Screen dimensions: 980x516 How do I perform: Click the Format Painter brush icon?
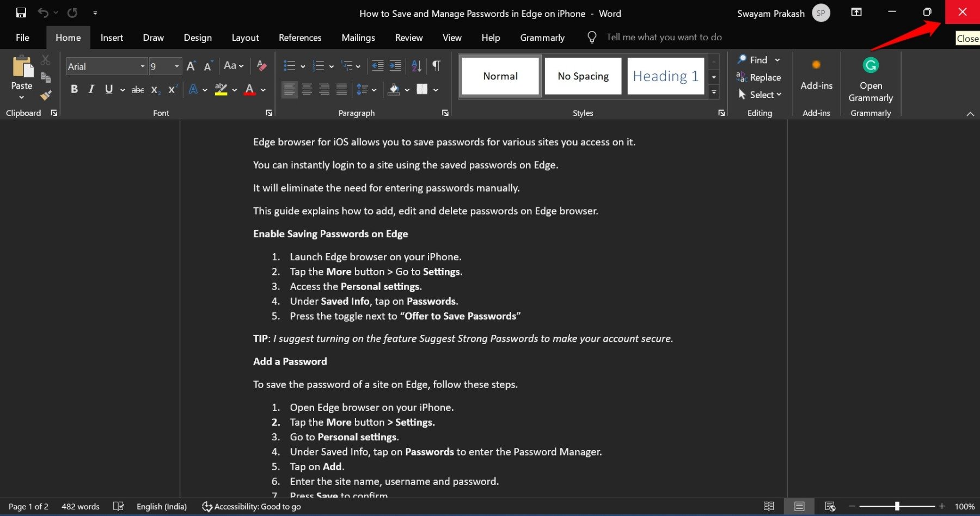pyautogui.click(x=46, y=95)
